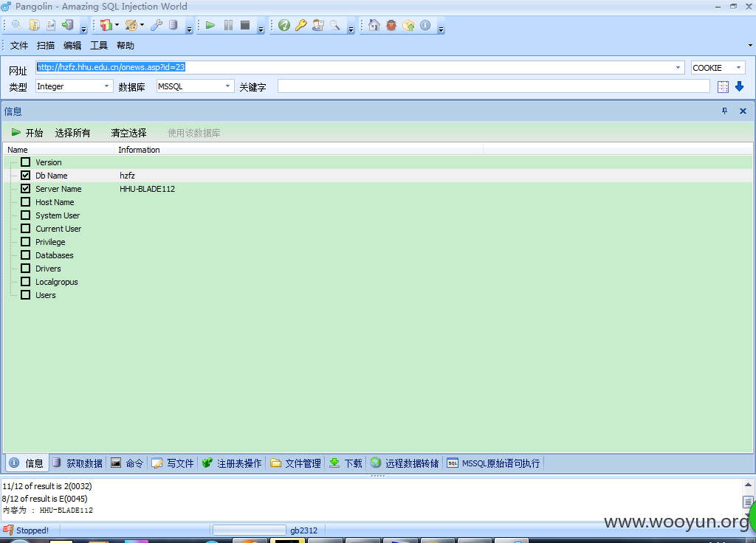Click the copy documents toolbar icon
The image size is (756, 543).
pos(34,25)
